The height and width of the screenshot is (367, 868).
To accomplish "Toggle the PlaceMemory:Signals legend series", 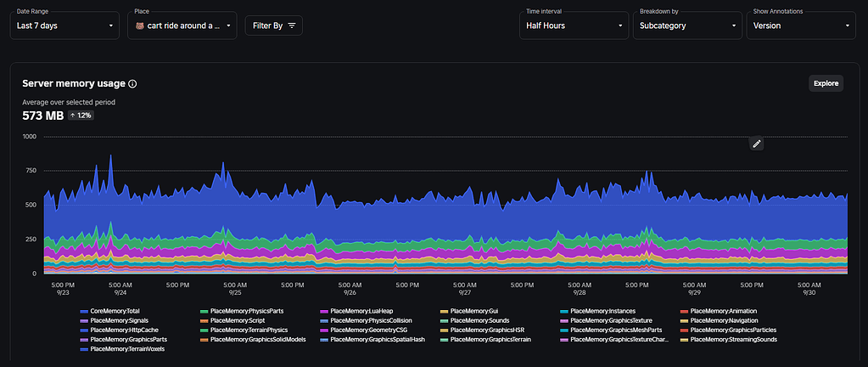I will pos(114,320).
